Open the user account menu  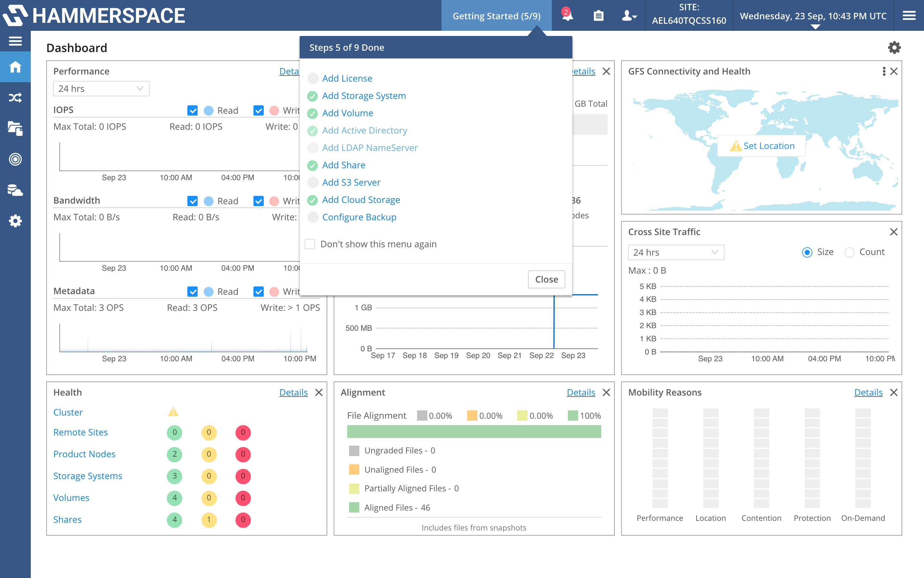tap(629, 16)
